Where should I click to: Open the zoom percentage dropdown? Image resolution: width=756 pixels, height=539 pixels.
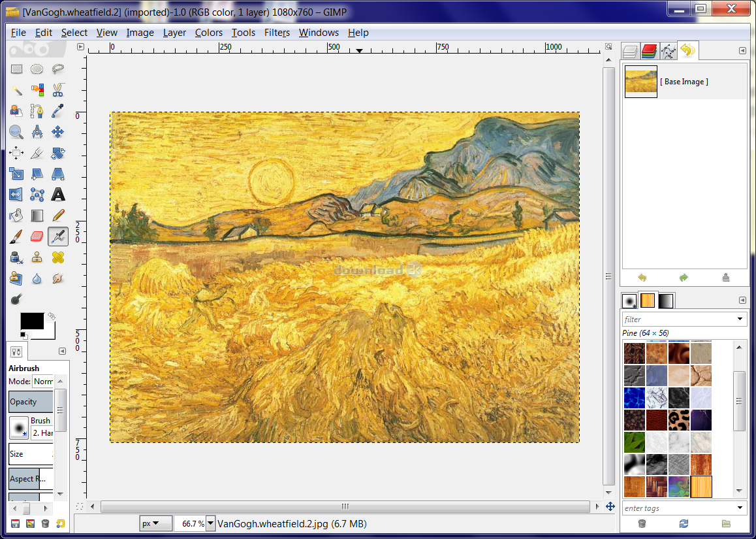point(210,523)
